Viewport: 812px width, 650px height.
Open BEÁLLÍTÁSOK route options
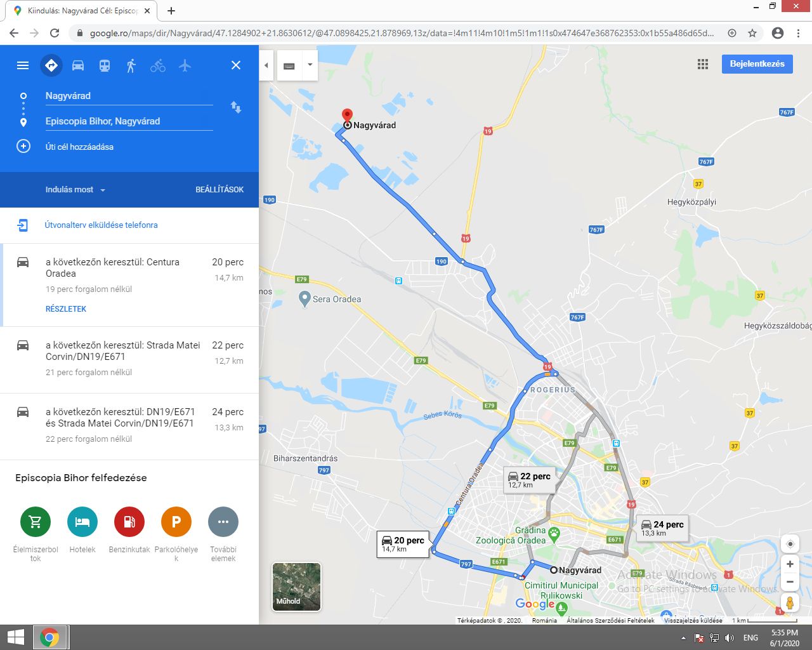point(219,190)
